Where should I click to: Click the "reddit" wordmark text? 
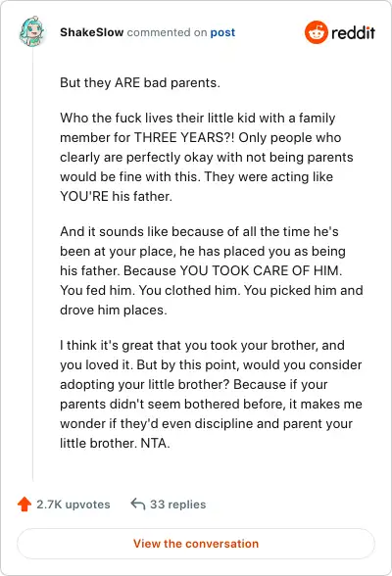coord(353,32)
